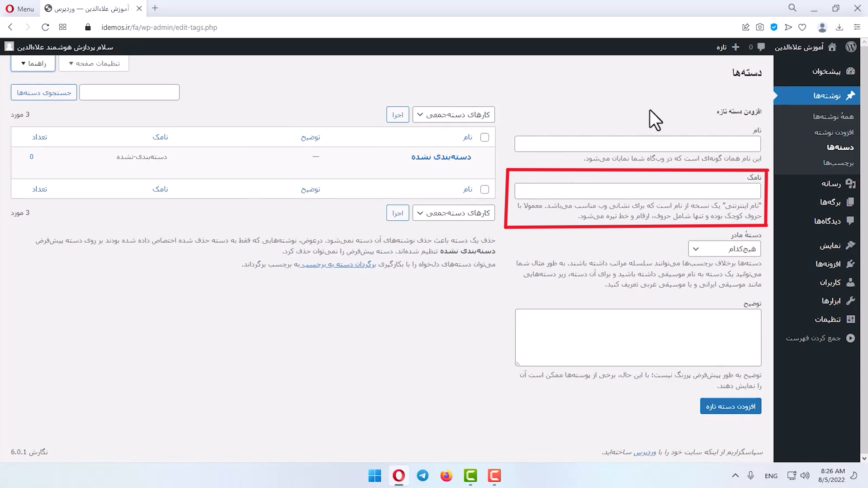Open the Windows Start menu
This screenshot has height=488, width=868.
375,476
